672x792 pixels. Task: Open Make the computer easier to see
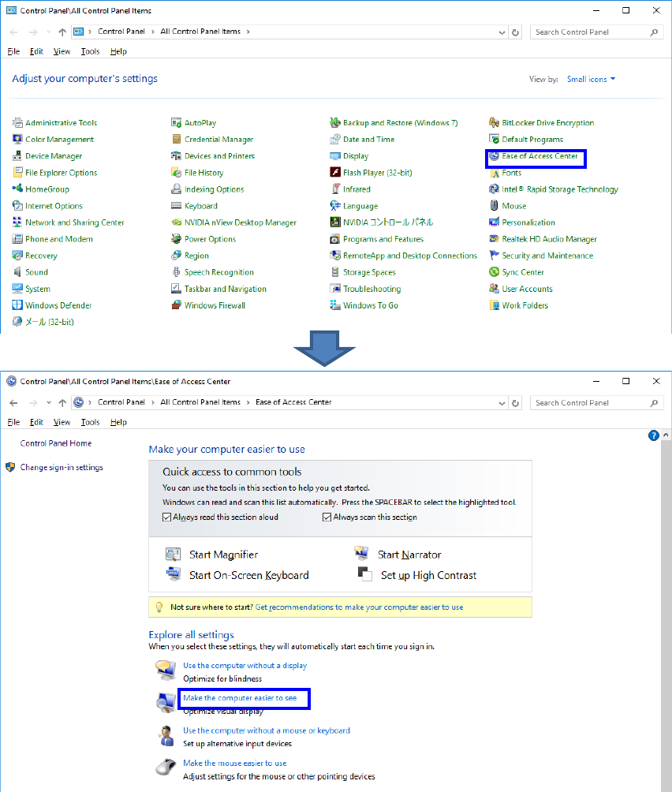coord(240,697)
